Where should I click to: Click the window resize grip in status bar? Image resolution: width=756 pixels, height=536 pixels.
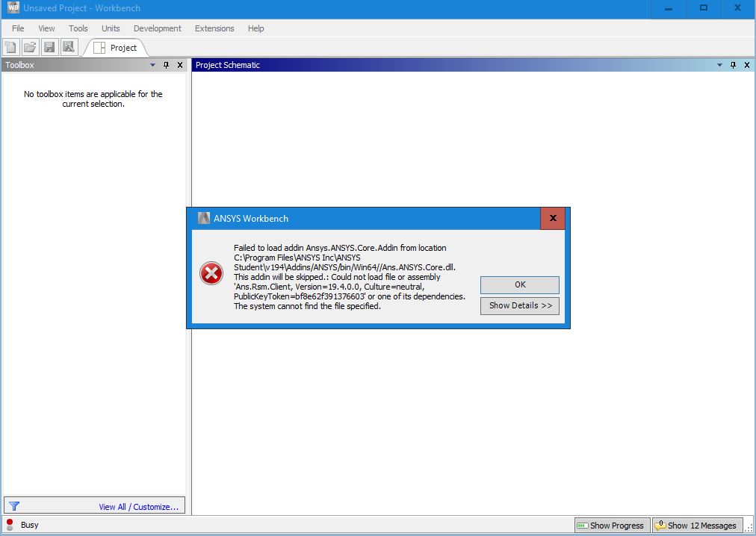(749, 528)
